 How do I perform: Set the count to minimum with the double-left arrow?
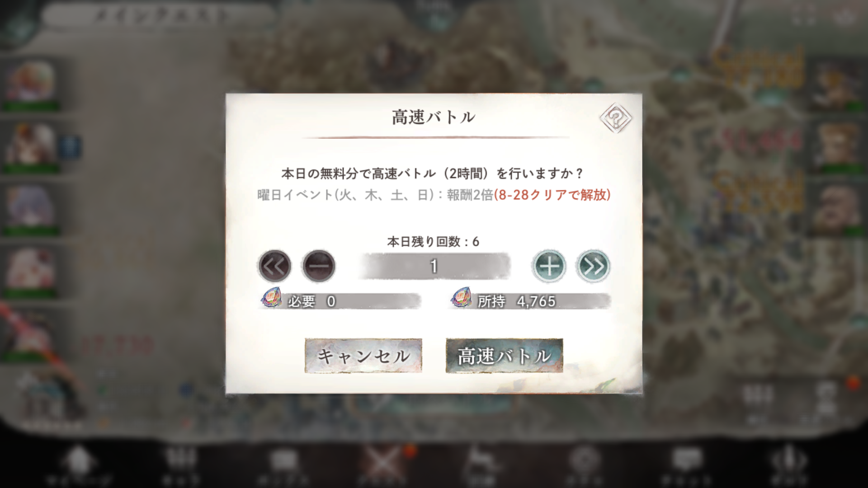(x=274, y=266)
